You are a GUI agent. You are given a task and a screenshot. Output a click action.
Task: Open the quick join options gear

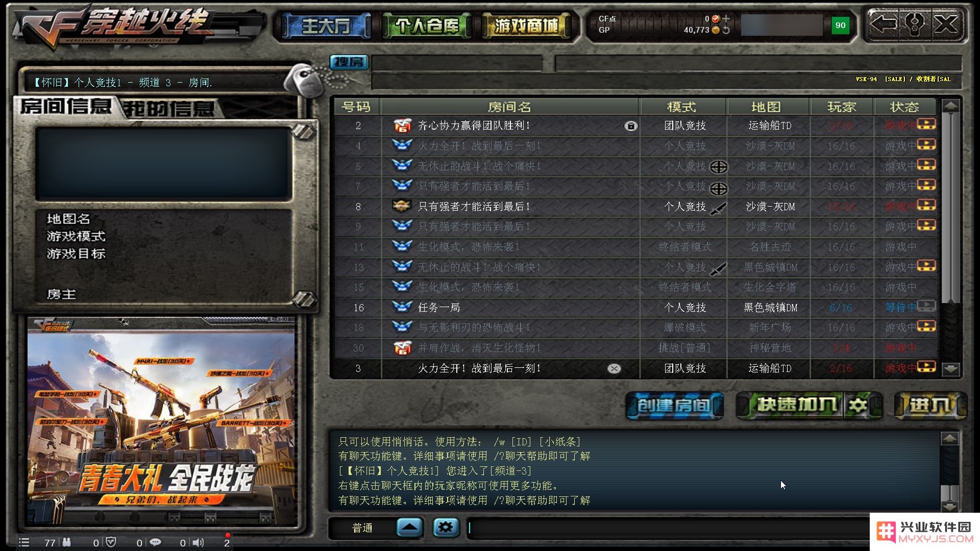859,405
